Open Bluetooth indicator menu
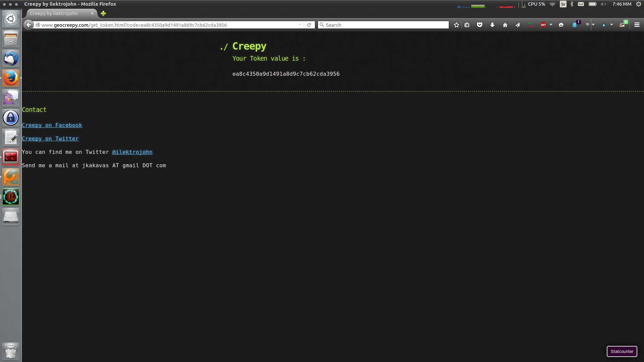 572,4
